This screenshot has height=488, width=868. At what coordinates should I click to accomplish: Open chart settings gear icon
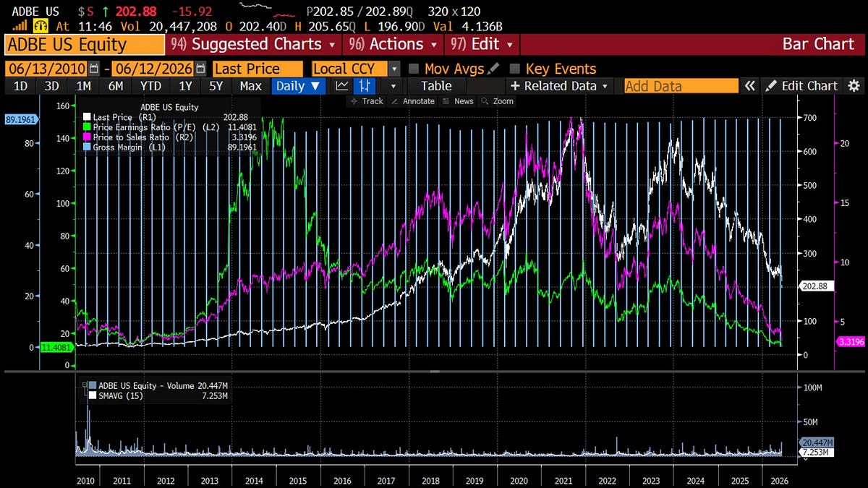coord(854,86)
